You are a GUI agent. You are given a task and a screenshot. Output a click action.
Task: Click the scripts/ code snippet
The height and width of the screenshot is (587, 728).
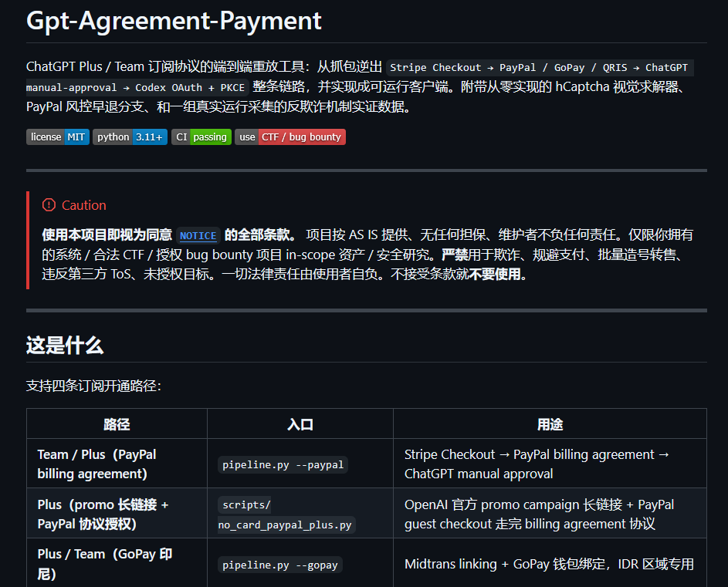(x=246, y=505)
